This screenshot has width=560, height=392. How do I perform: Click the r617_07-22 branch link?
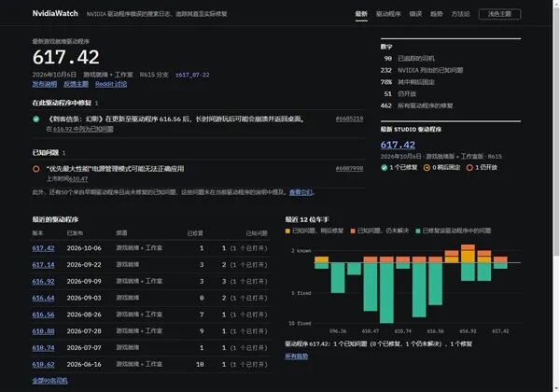tap(192, 75)
